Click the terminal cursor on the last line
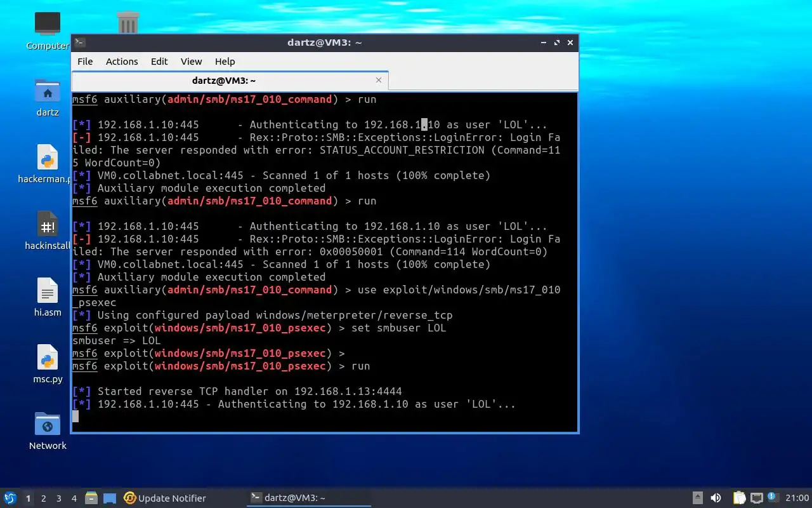 75,417
